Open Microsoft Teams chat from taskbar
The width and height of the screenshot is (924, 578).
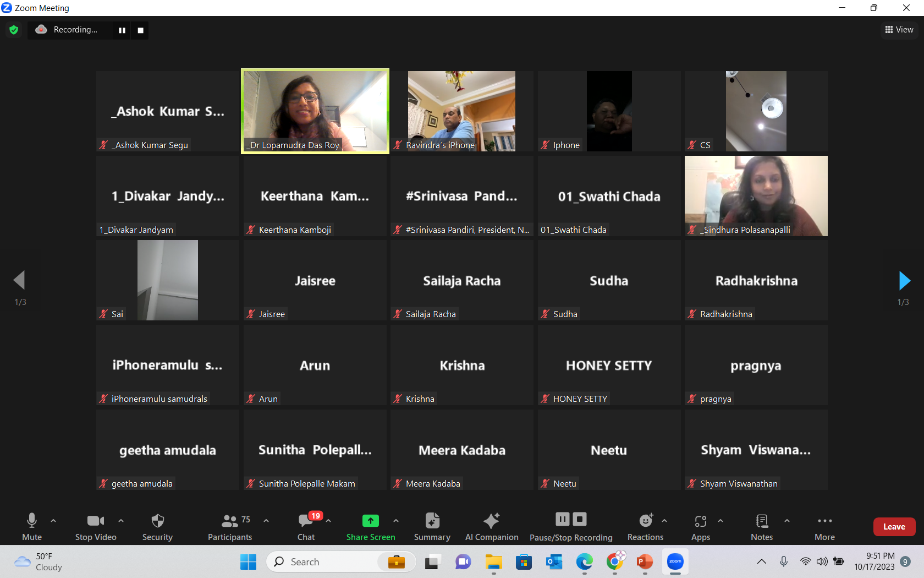coord(463,562)
